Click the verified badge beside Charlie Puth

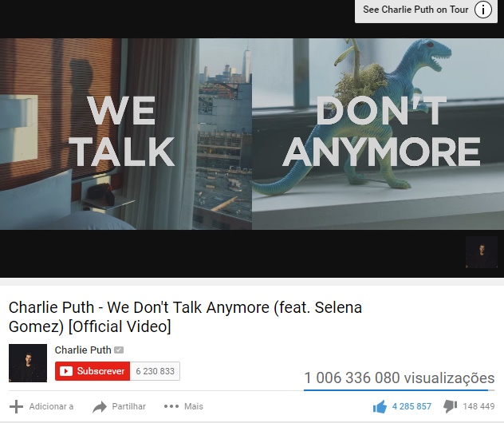coord(119,350)
